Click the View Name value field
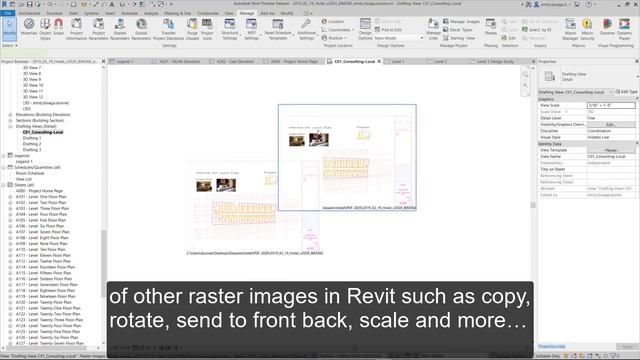 (x=611, y=156)
